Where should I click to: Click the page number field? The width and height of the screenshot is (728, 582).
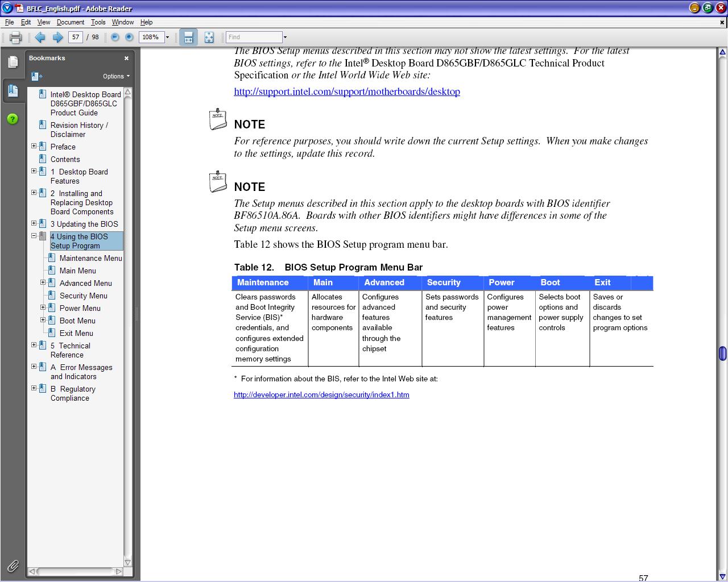[x=76, y=37]
